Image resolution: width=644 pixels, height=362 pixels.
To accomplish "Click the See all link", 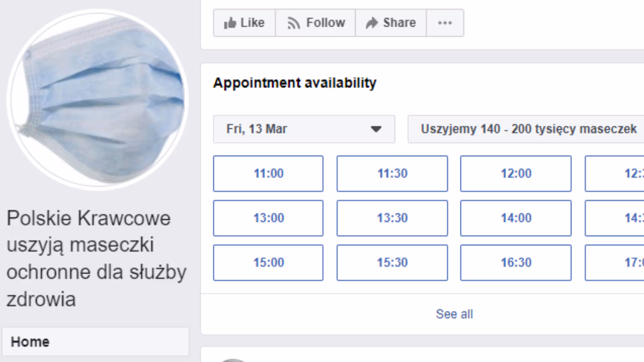I will 454,314.
